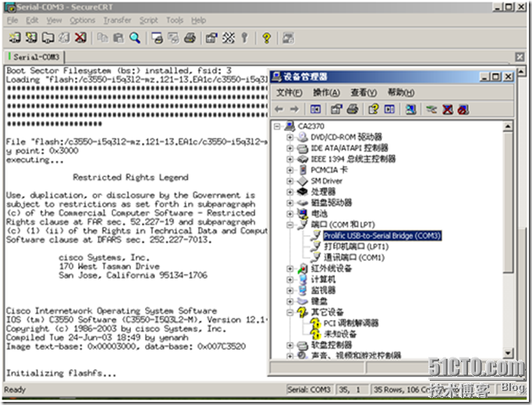The image size is (532, 405).
Task: Click the key icon in SecureCRT toolbar
Action: coord(244,37)
